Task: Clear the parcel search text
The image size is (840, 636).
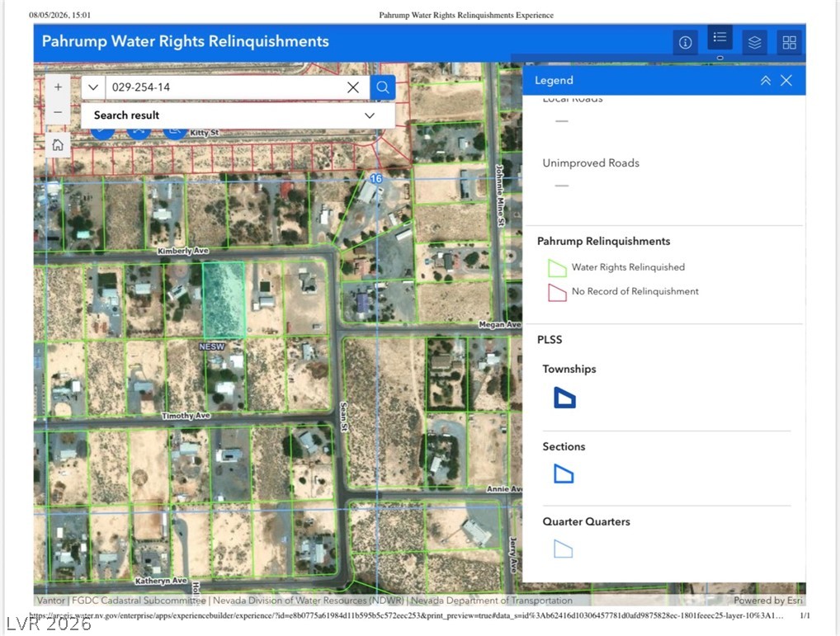Action: (x=353, y=87)
